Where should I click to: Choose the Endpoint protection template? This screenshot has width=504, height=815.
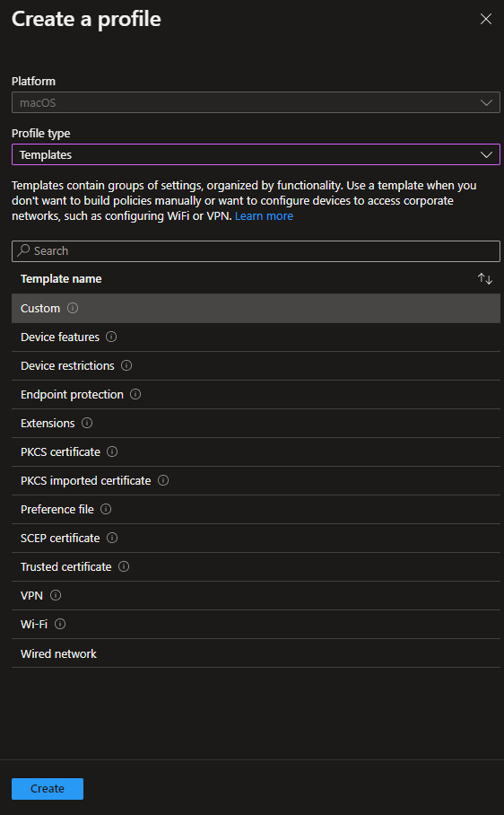(x=256, y=395)
